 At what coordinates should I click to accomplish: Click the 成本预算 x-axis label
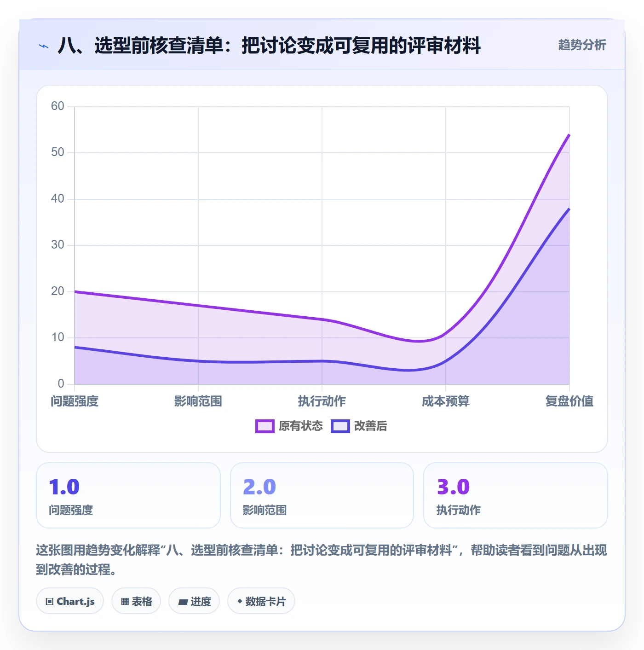446,401
